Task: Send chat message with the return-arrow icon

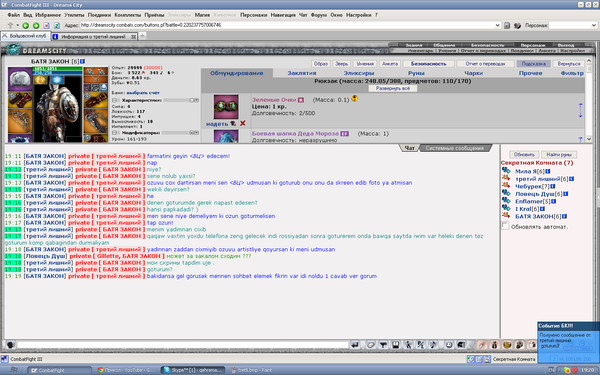Action: (355, 345)
